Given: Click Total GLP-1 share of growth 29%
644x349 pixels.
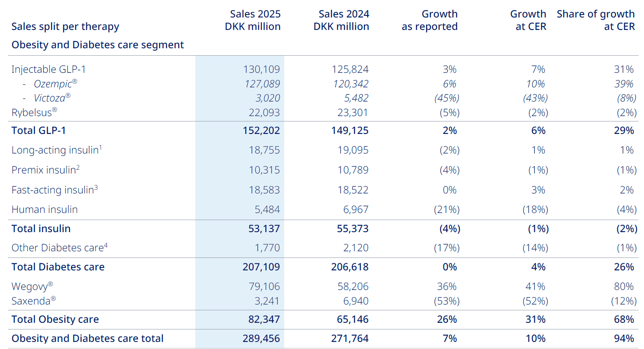Looking at the screenshot, I should [x=624, y=131].
